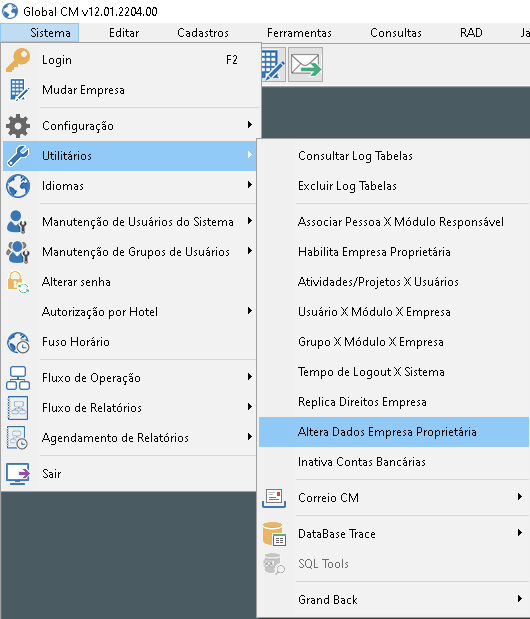Image resolution: width=530 pixels, height=619 pixels.
Task: Expand the Configuração submenu arrow
Action: pos(250,125)
